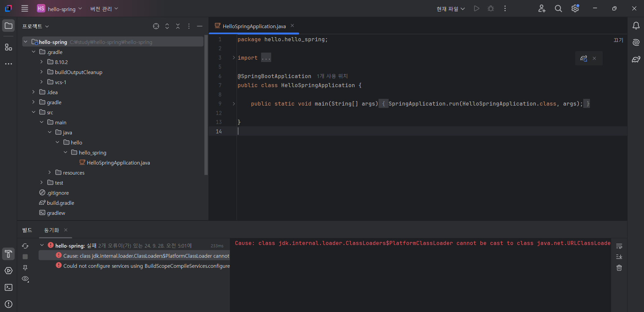The height and width of the screenshot is (312, 644).
Task: Select build.gradle file
Action: [x=60, y=203]
